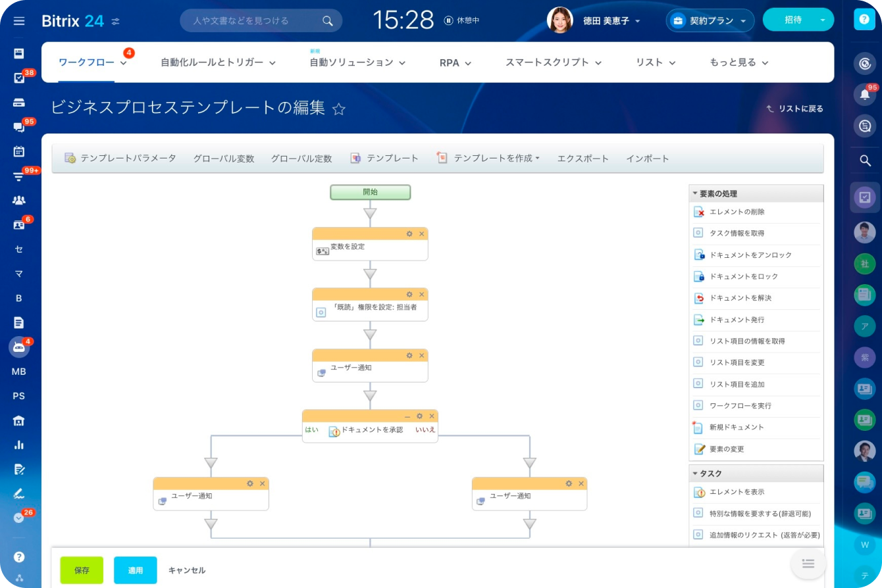Click the favorite star beside page title
882x588 pixels.
(x=338, y=109)
